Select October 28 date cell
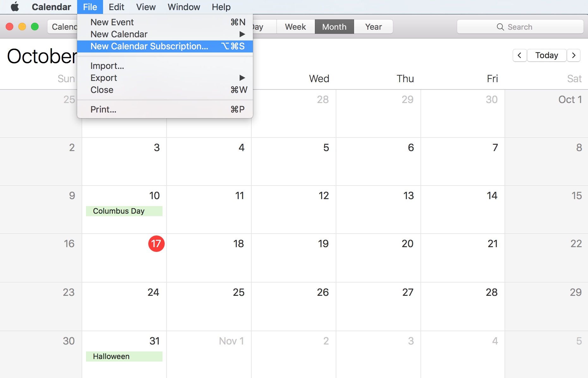The height and width of the screenshot is (378, 588). pyautogui.click(x=463, y=307)
